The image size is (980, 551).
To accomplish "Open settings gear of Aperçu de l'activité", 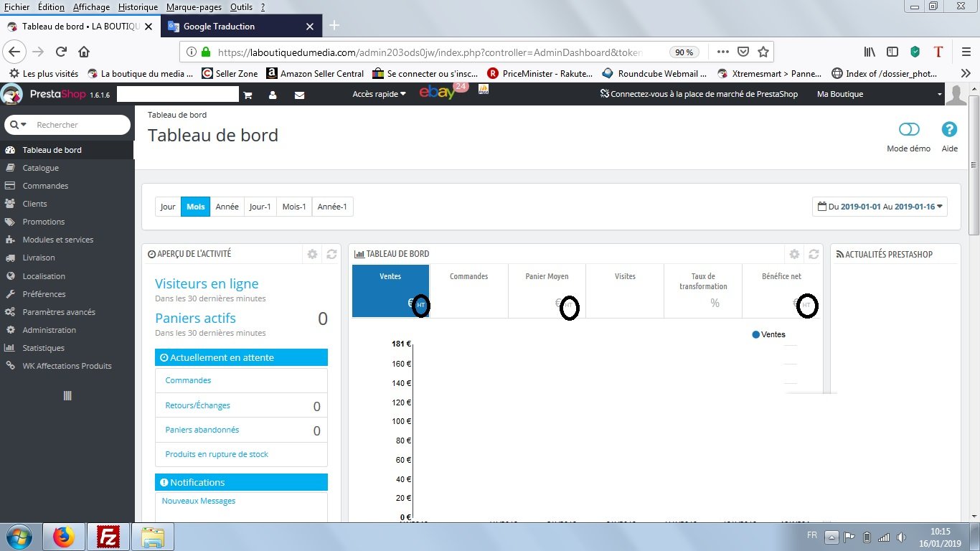I will [312, 254].
